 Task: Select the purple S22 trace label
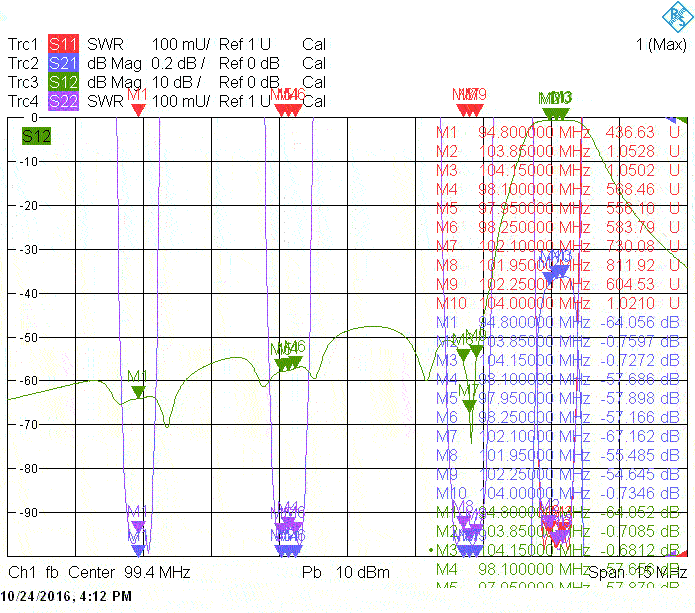63,101
